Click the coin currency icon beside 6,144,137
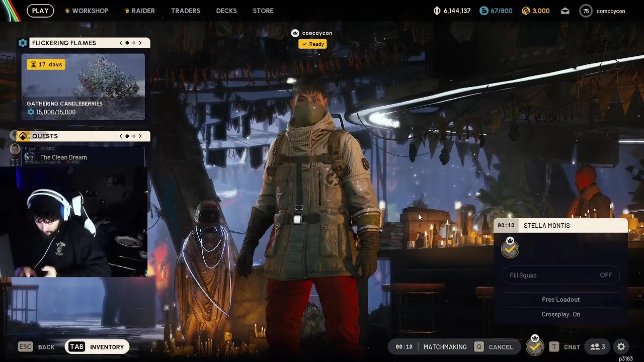 pyautogui.click(x=437, y=11)
